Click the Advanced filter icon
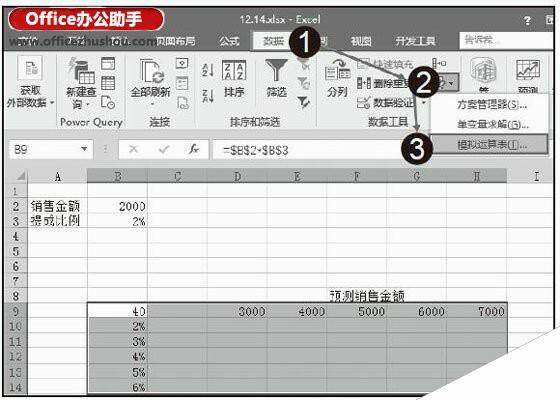Screen dimensions: 560x400 coord(304,102)
